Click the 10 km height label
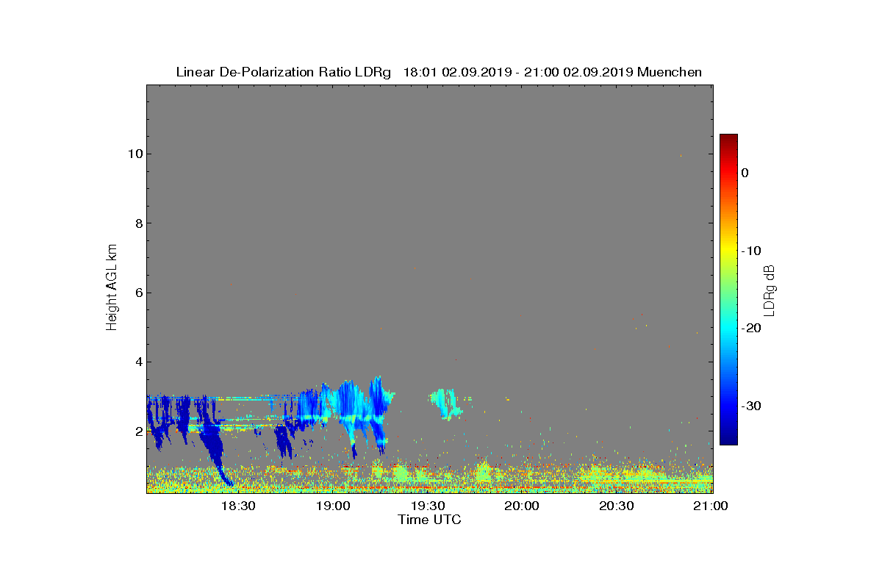 click(135, 154)
